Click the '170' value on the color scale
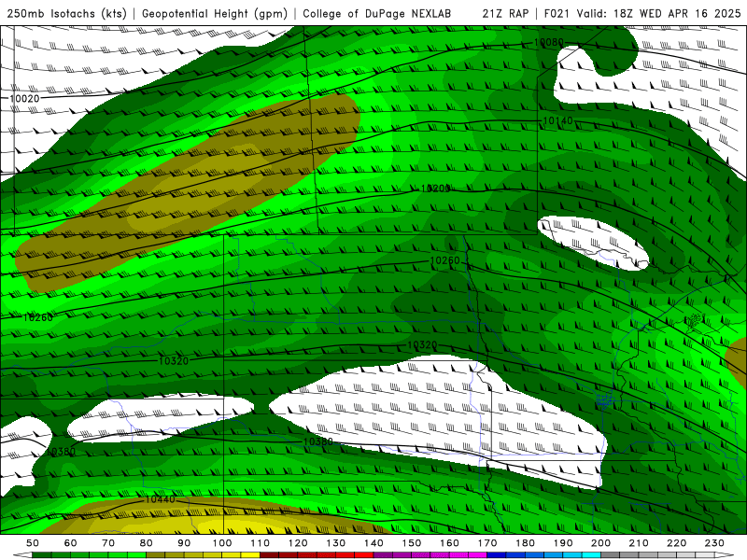 pos(487,543)
